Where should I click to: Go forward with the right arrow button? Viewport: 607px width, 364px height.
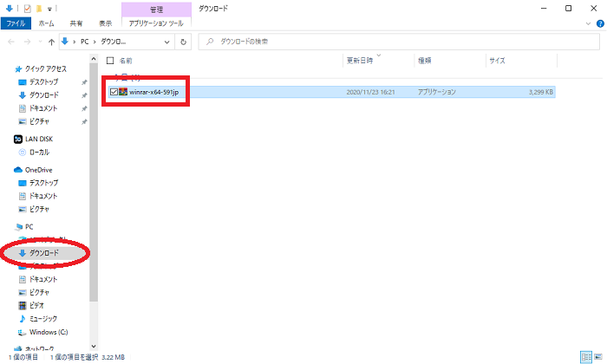click(27, 42)
